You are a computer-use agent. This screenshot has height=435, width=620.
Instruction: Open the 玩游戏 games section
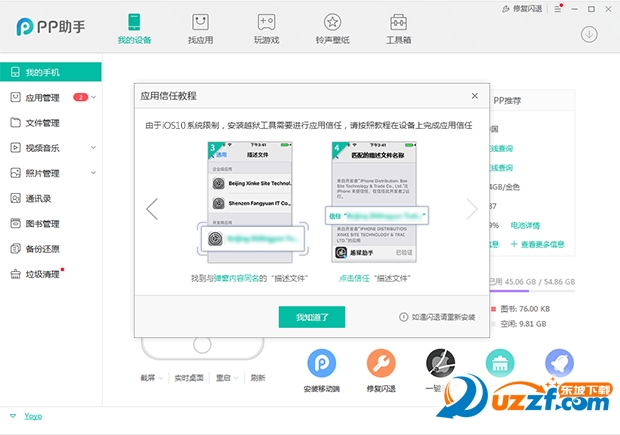coord(266,28)
